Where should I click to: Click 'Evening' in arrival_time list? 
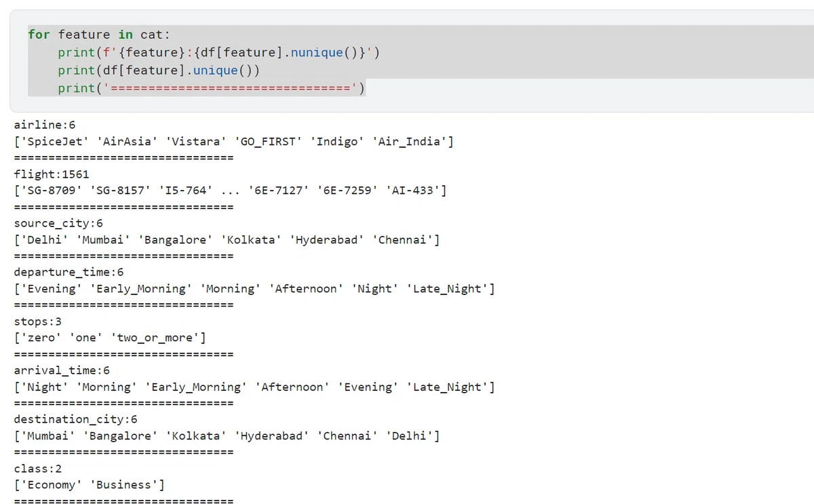368,387
